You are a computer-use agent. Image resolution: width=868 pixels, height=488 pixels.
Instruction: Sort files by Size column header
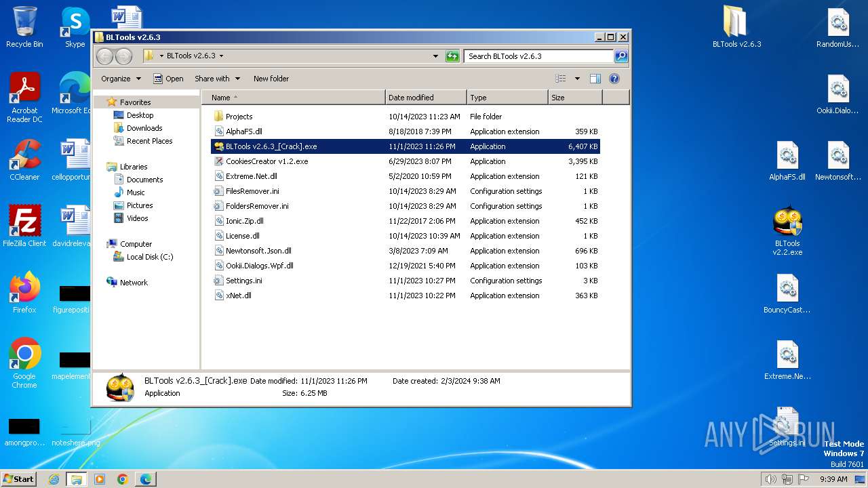click(575, 98)
